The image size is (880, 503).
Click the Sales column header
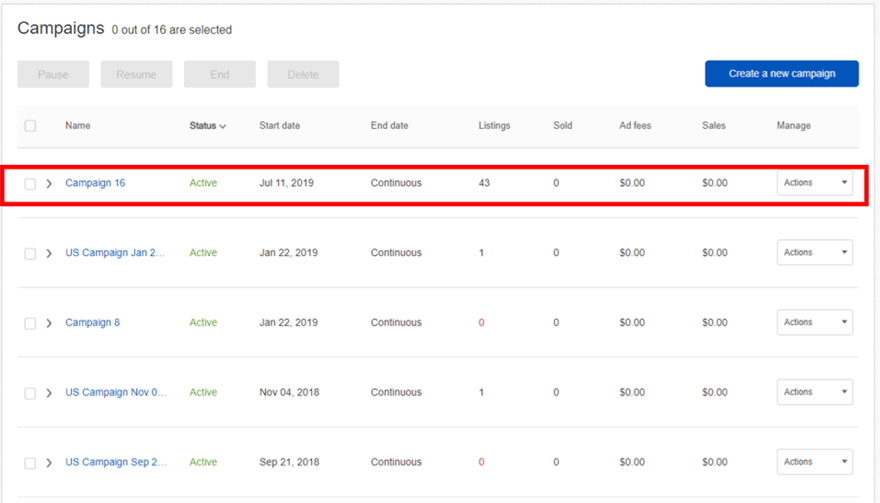pyautogui.click(x=714, y=126)
